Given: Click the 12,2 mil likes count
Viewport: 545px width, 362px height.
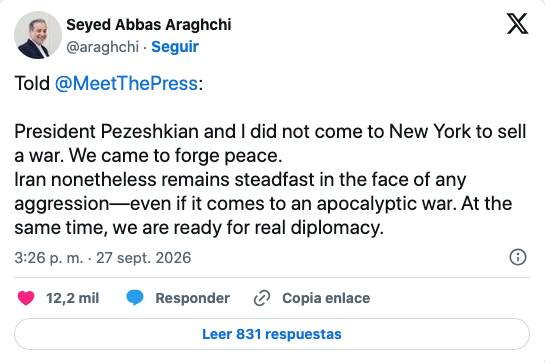Looking at the screenshot, I should [73, 298].
